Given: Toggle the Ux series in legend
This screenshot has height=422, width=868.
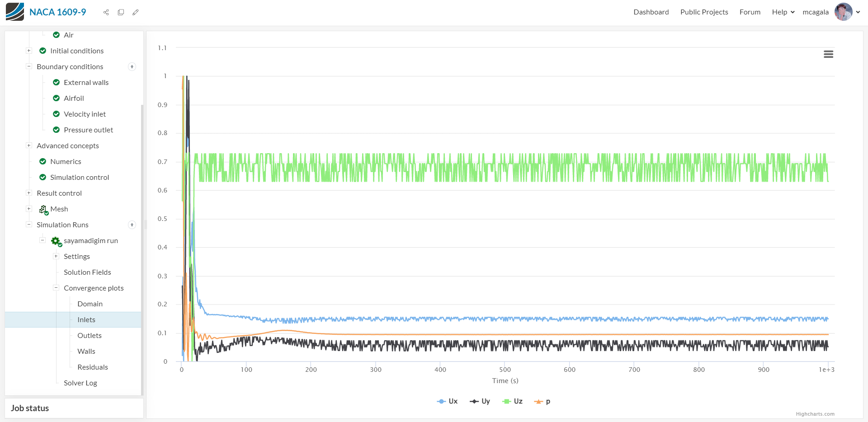Looking at the screenshot, I should point(447,401).
